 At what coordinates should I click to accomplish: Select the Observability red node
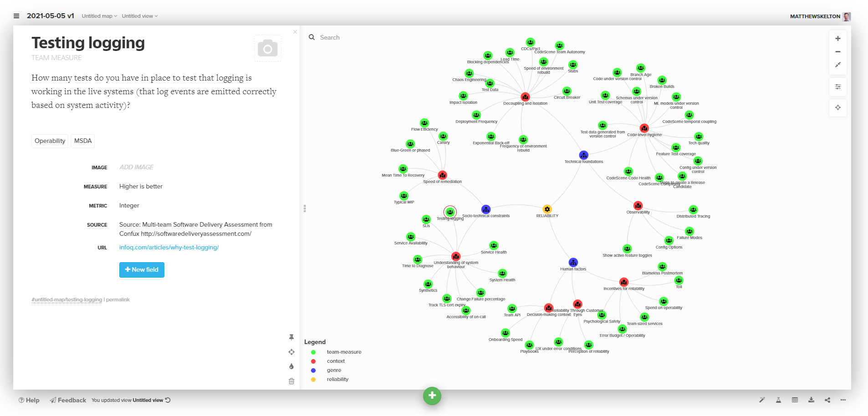638,205
